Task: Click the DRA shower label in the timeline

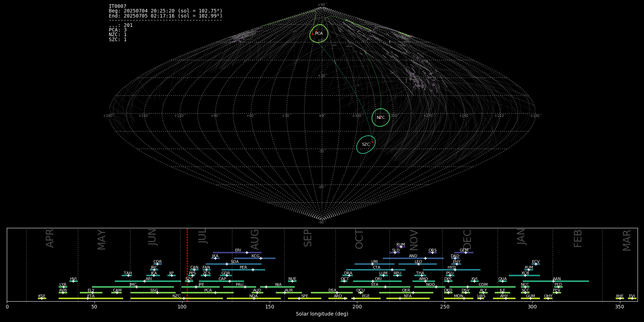Action: (x=348, y=273)
